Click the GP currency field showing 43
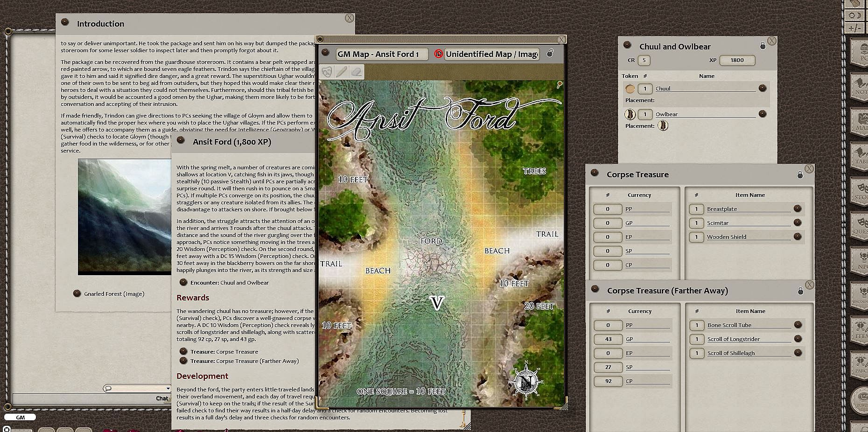The image size is (868, 432). 608,339
